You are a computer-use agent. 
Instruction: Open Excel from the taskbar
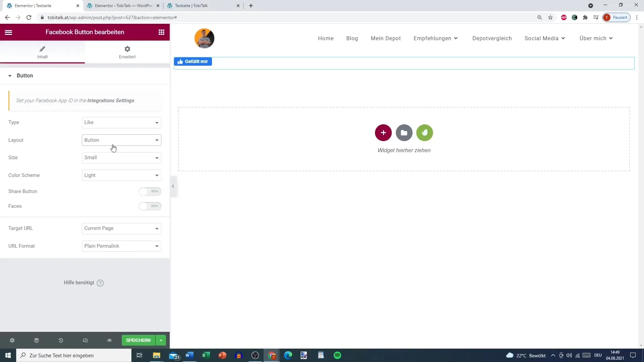206,355
